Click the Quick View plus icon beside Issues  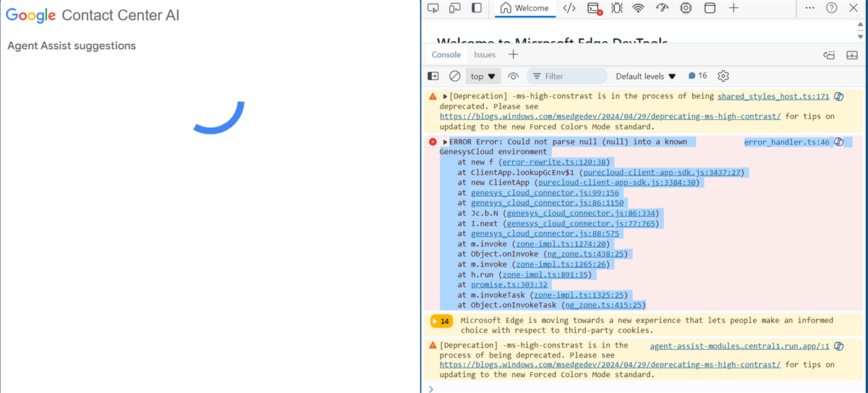513,55
